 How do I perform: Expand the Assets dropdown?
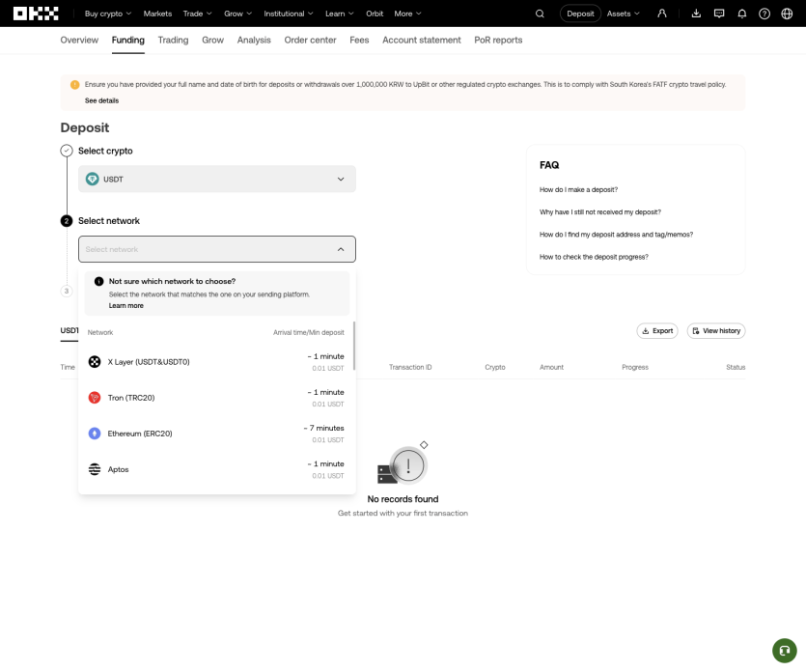(623, 14)
